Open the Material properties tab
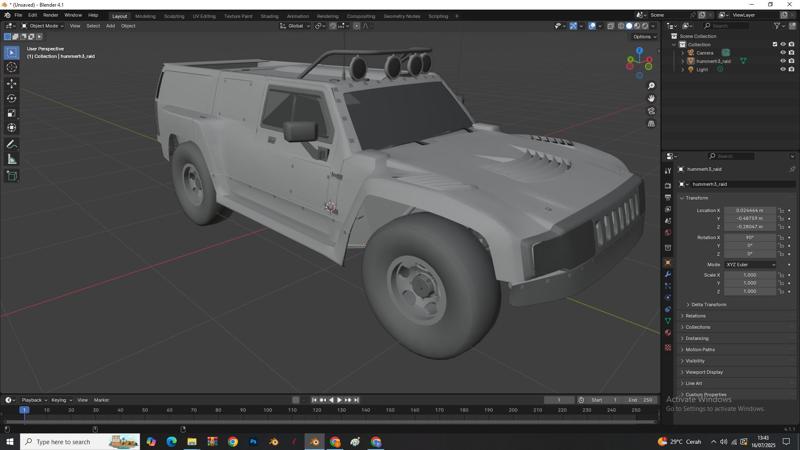 click(668, 333)
